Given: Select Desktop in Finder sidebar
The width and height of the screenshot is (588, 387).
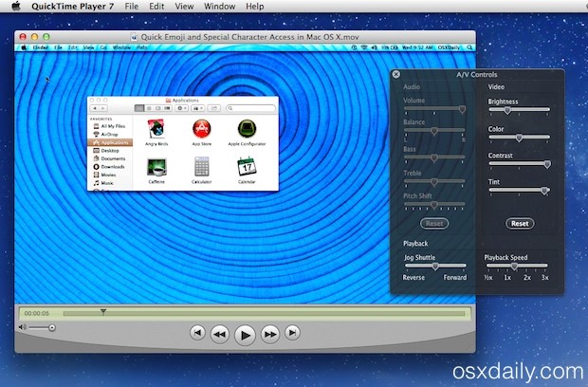Looking at the screenshot, I should (x=109, y=151).
